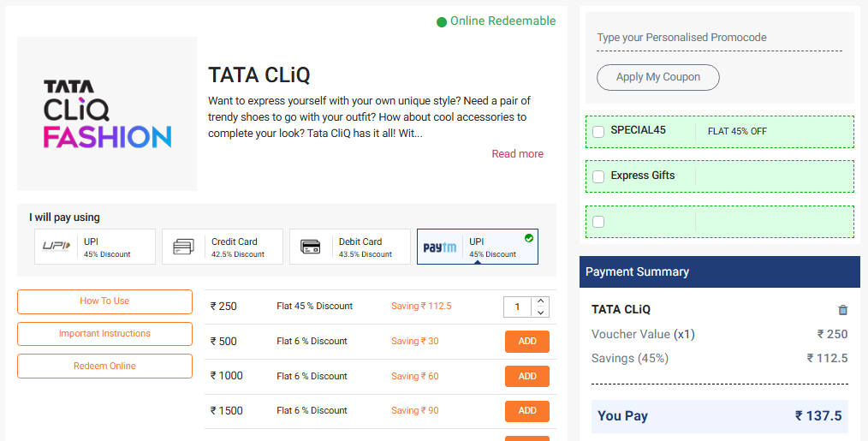Click Saving ₹ 30 text
Image resolution: width=868 pixels, height=441 pixels.
point(414,342)
